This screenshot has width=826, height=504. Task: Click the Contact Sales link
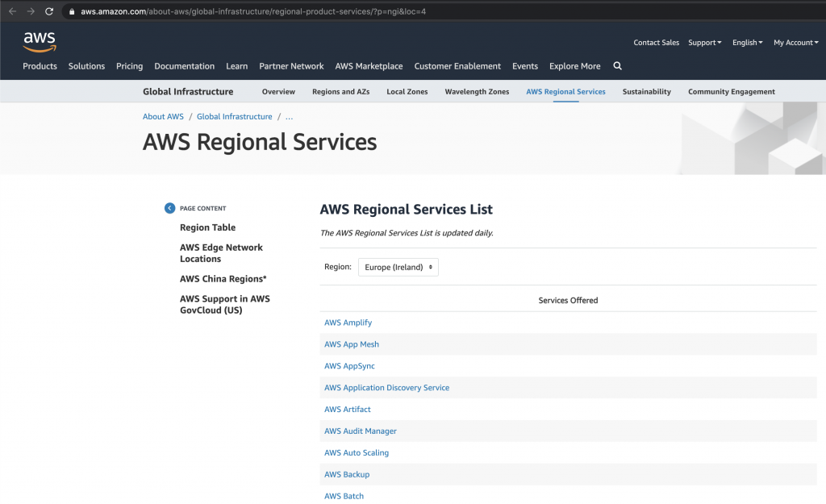[x=656, y=42]
